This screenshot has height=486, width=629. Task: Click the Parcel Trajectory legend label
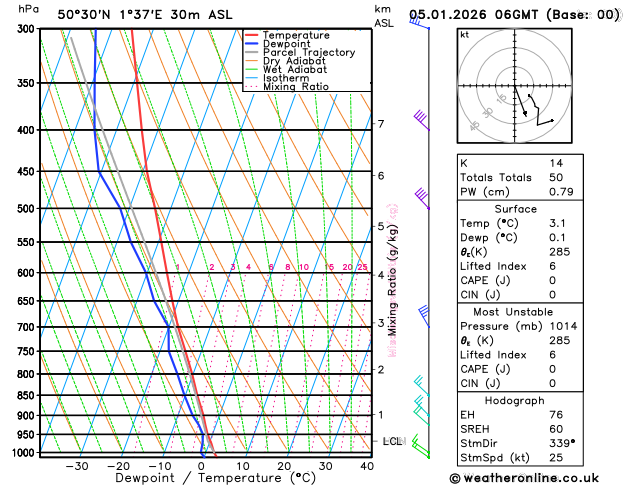point(309,53)
